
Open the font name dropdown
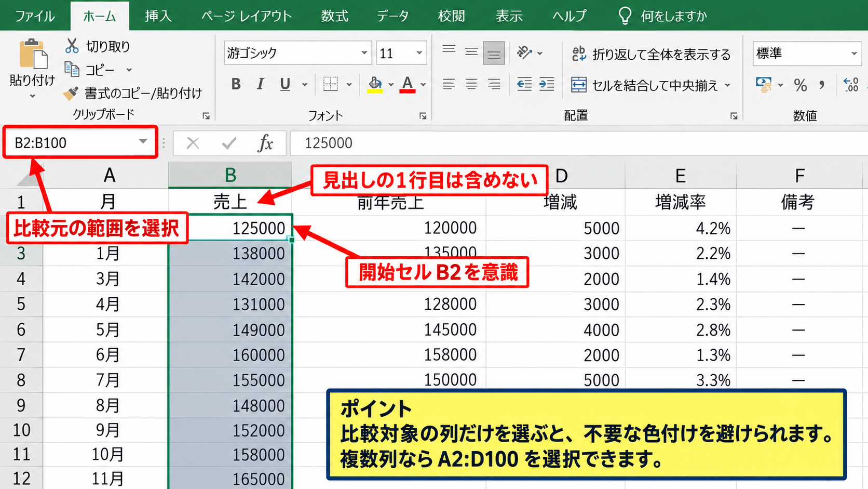point(364,53)
